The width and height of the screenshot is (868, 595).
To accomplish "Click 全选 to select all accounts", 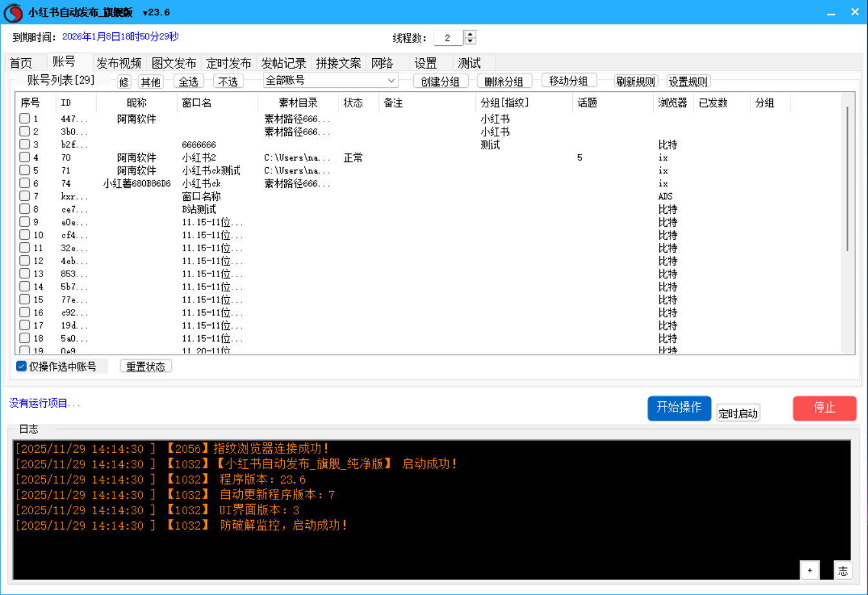I will click(189, 81).
